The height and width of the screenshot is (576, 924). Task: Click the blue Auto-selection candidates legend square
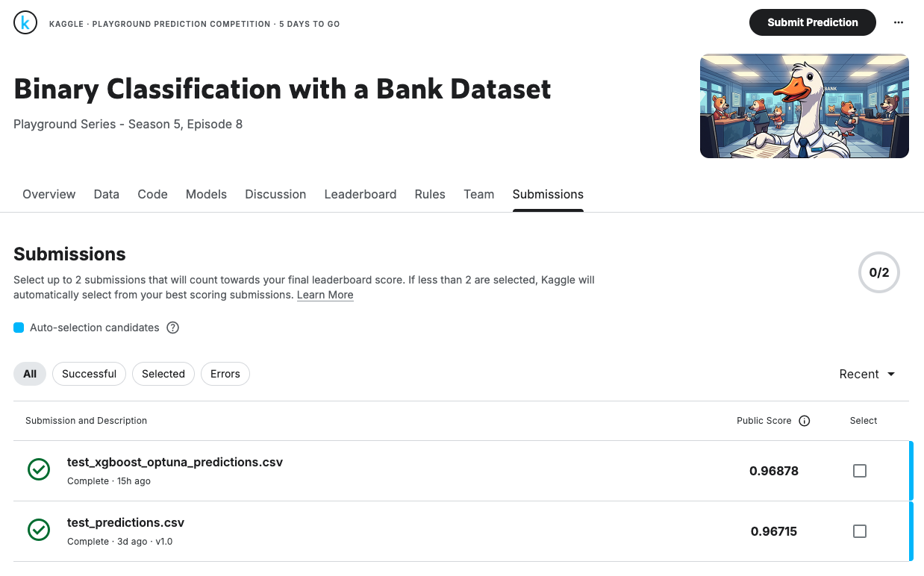(x=19, y=328)
